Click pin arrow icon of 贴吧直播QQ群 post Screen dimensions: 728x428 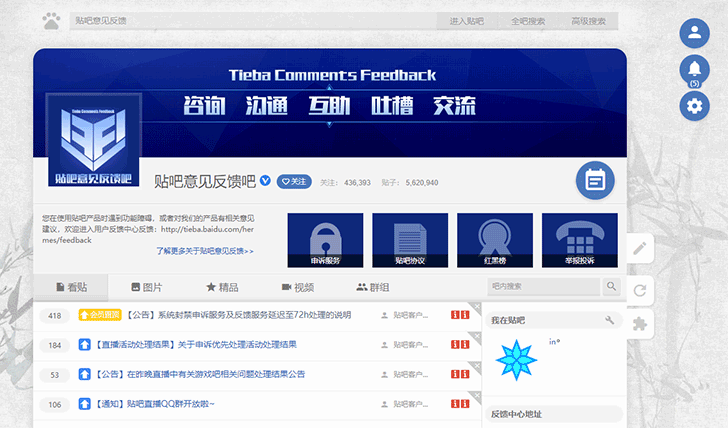click(84, 404)
